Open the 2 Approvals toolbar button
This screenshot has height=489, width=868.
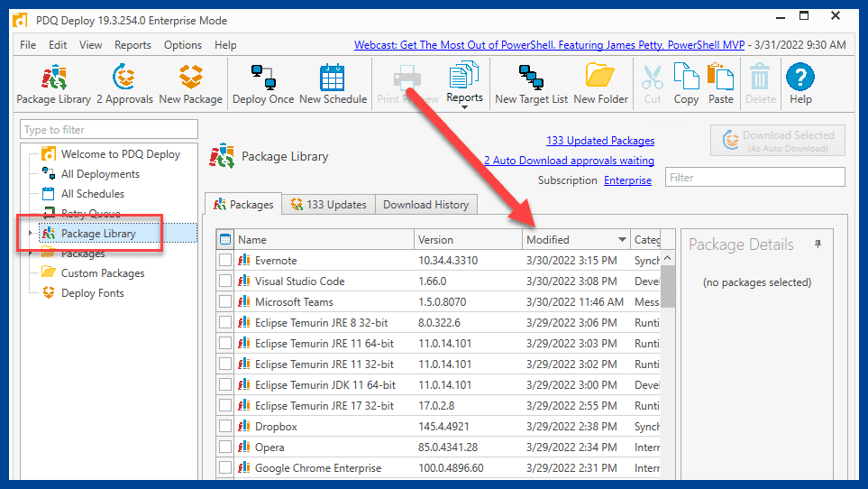pos(124,84)
